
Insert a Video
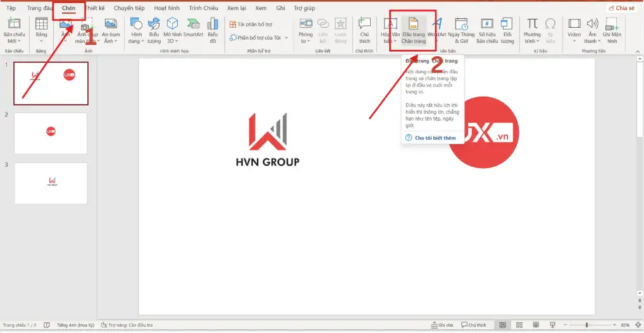coord(574,30)
